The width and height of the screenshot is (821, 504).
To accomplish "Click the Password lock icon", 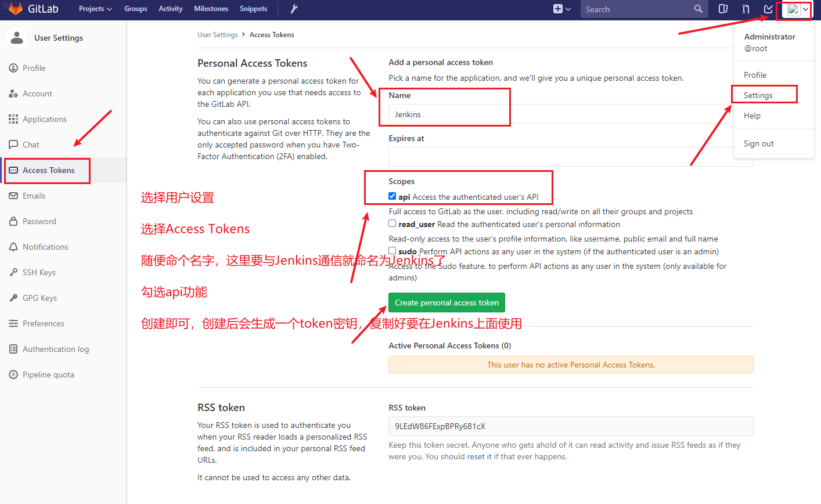I will tap(13, 221).
